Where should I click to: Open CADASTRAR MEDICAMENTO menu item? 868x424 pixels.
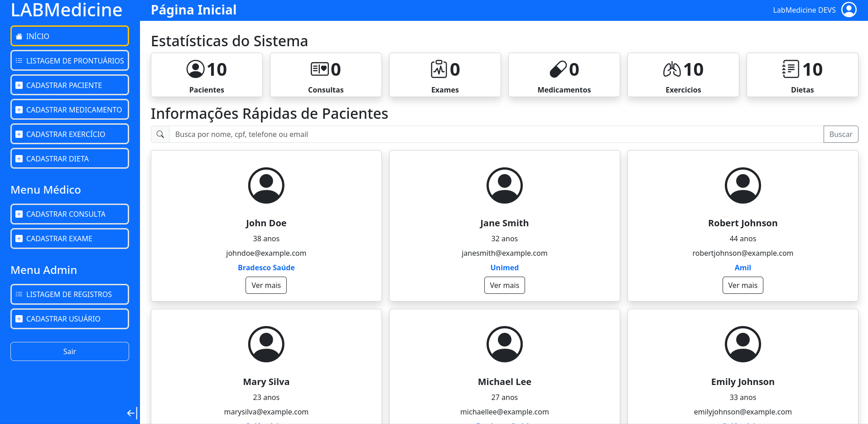point(70,110)
